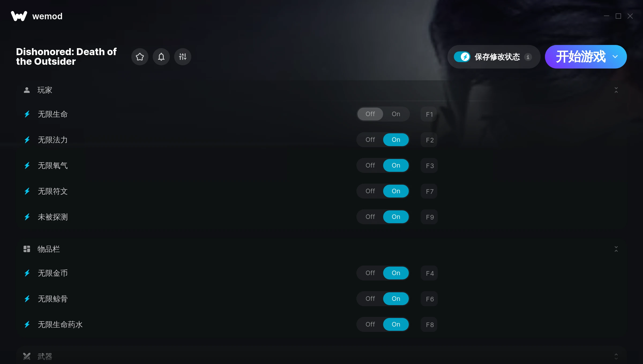Image resolution: width=643 pixels, height=364 pixels.
Task: Expand the 武器 section chevron
Action: 616,356
